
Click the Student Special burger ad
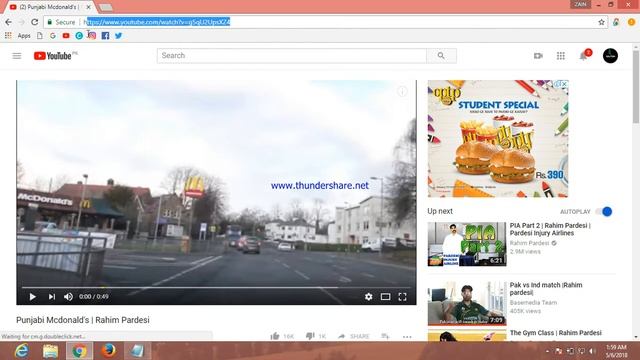tap(498, 138)
